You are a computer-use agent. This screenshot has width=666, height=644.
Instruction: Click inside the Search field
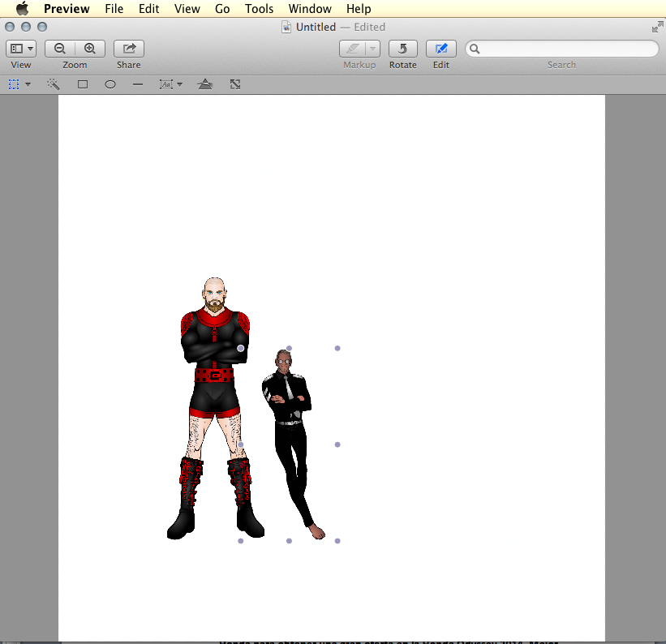coord(568,49)
